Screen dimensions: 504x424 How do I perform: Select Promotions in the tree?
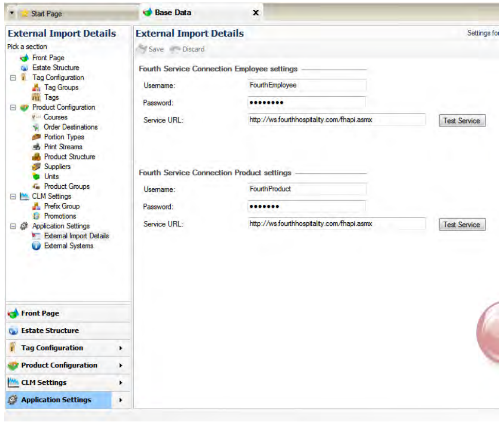pyautogui.click(x=60, y=216)
